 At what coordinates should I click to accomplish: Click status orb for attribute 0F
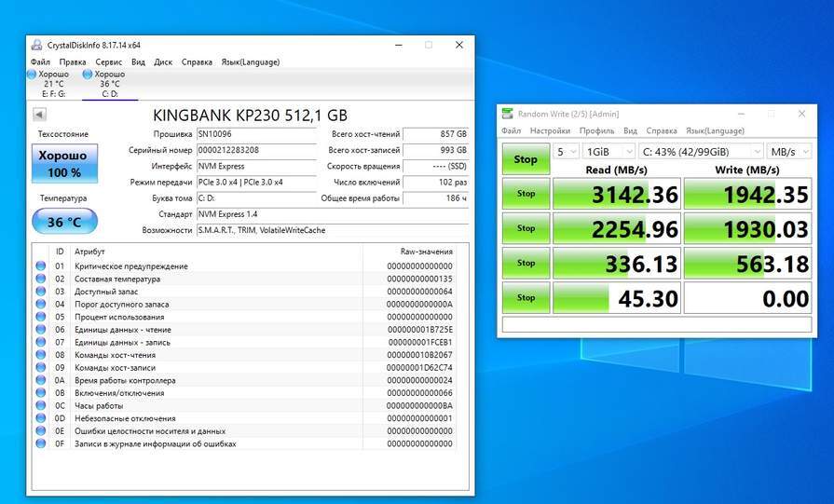(40, 443)
